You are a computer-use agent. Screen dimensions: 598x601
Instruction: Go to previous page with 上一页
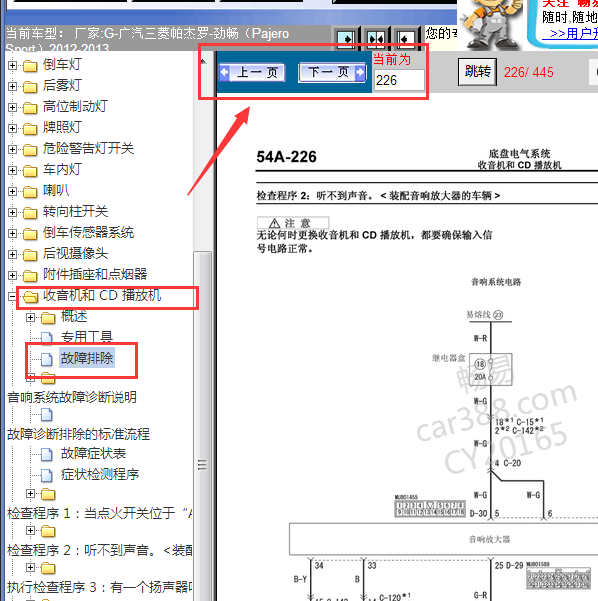click(252, 72)
